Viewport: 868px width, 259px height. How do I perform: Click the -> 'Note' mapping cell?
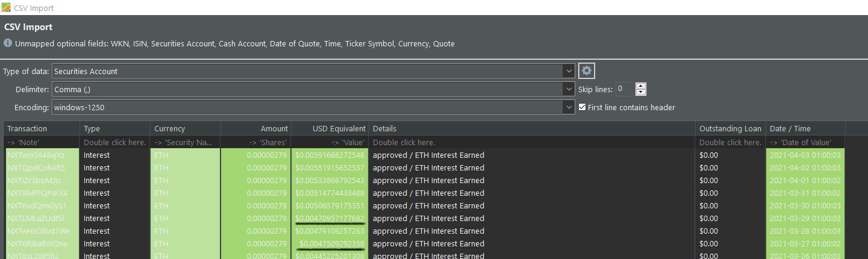click(42, 142)
